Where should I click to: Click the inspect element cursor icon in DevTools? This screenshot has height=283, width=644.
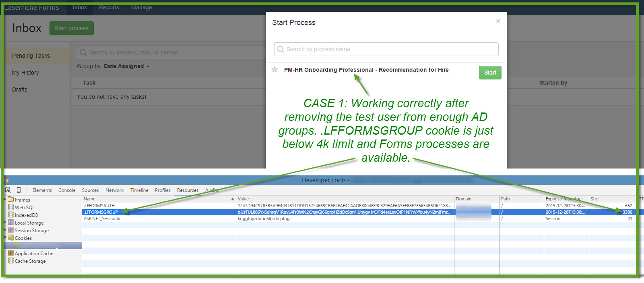click(8, 190)
